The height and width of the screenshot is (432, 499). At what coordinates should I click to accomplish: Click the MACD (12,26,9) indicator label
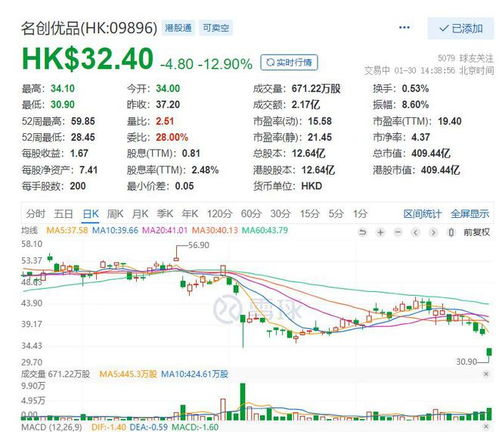tap(51, 427)
